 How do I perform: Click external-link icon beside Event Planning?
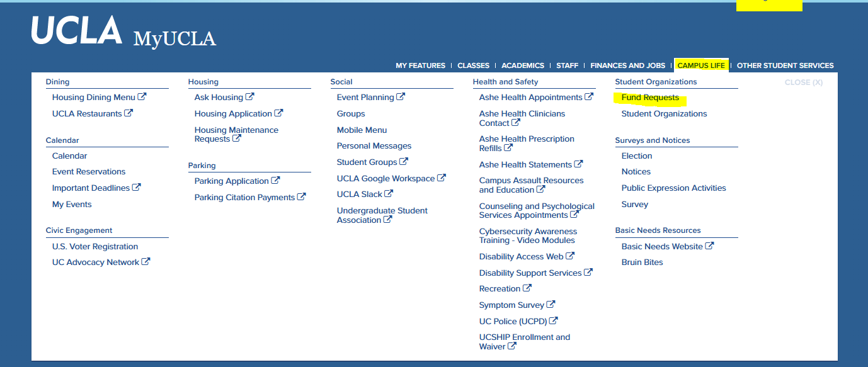click(401, 97)
